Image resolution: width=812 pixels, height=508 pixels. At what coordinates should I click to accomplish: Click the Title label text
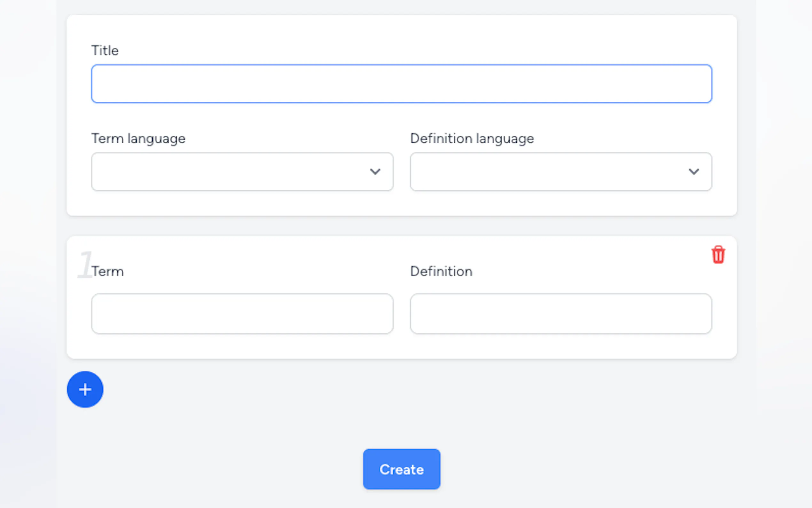(105, 51)
